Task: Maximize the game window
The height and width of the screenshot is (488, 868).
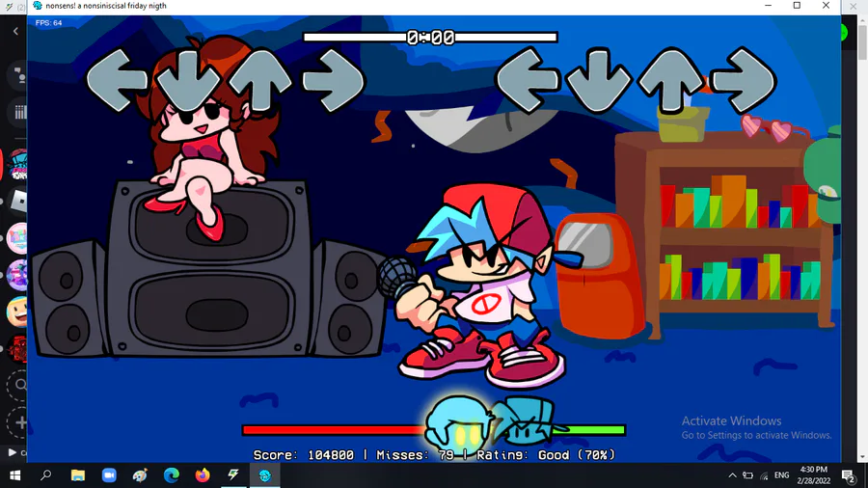Action: click(798, 6)
